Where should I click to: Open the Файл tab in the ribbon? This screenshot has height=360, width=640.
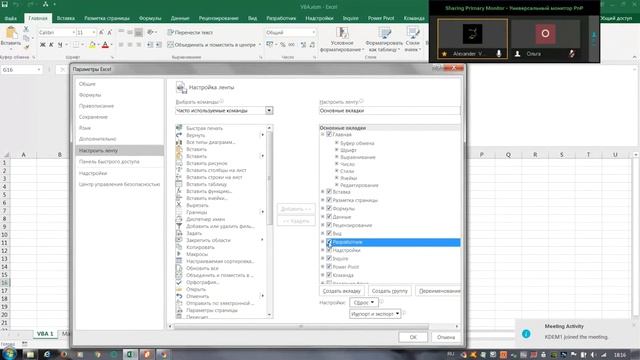pyautogui.click(x=11, y=18)
